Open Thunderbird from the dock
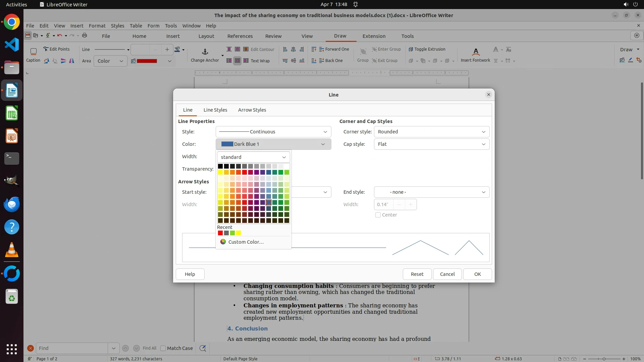The width and height of the screenshot is (644, 362). 12,204
